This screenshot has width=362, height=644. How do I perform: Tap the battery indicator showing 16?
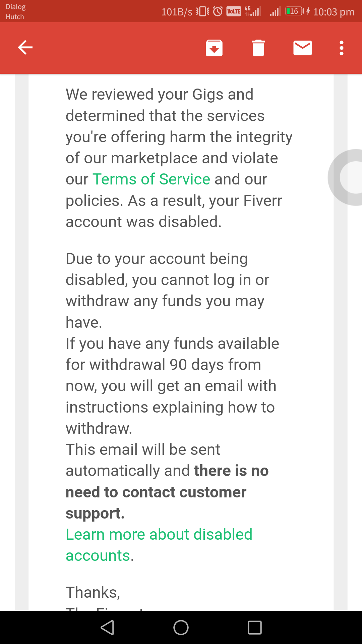295,11
